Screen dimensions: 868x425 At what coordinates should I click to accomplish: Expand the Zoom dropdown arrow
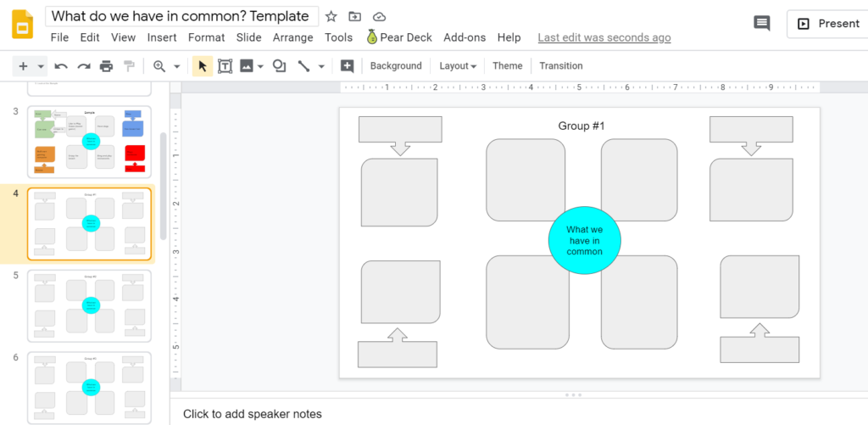tap(176, 66)
